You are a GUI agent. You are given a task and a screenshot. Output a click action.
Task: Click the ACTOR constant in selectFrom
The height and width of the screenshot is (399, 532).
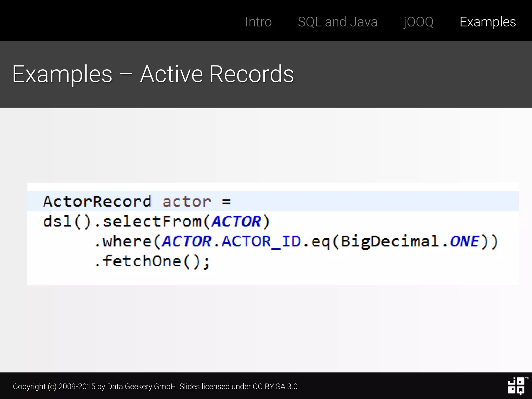coord(236,222)
